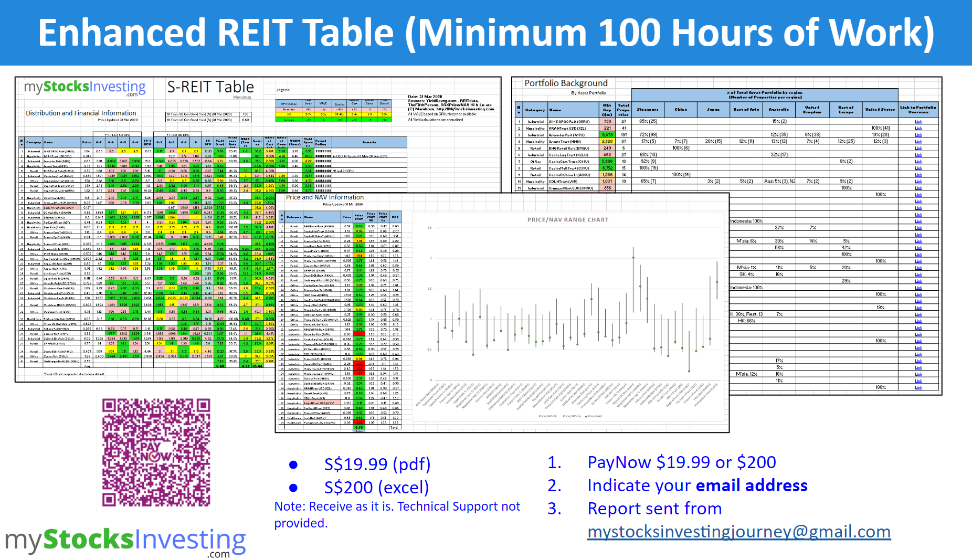Open Link for AIMS APAC Reit row
This screenshot has height=560, width=972.
918,121
